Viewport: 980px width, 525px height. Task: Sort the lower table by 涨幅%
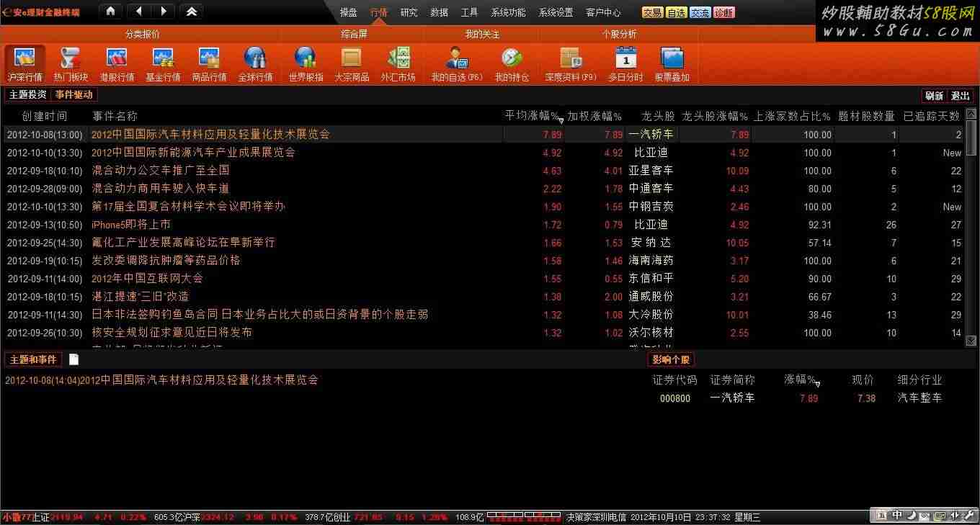click(x=799, y=380)
